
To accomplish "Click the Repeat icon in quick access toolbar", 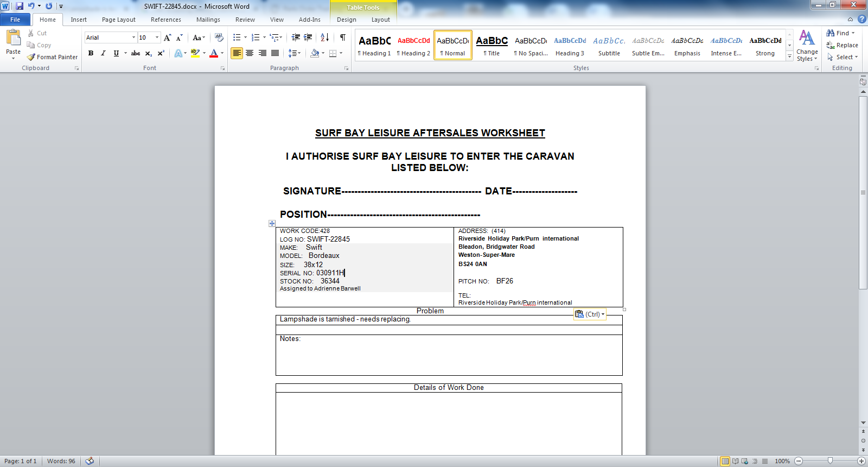I will click(x=49, y=6).
